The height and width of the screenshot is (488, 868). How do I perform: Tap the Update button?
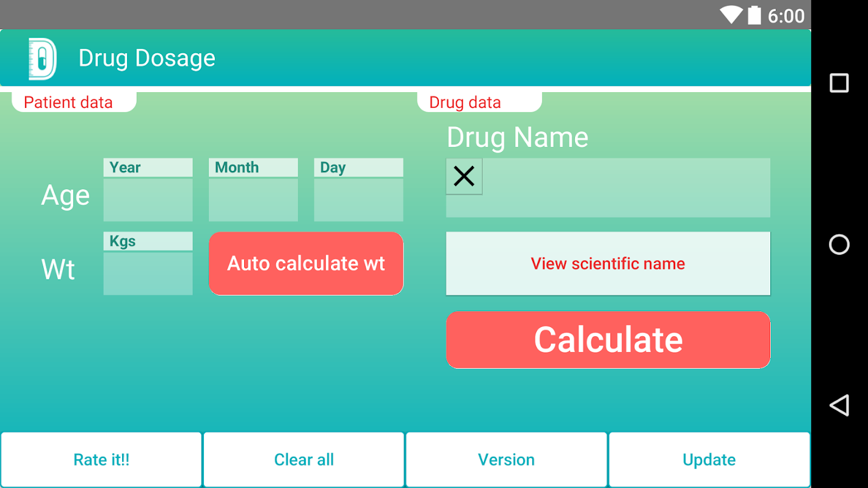(709, 460)
